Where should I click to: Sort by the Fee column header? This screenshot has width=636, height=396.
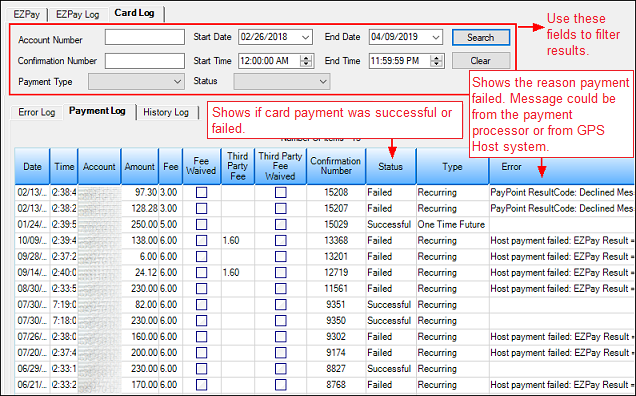[x=171, y=166]
